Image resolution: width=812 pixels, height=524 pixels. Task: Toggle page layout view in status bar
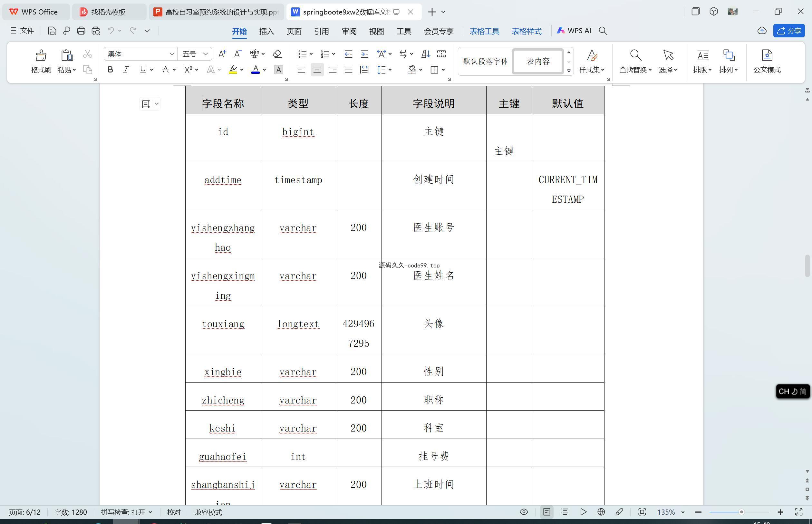547,512
